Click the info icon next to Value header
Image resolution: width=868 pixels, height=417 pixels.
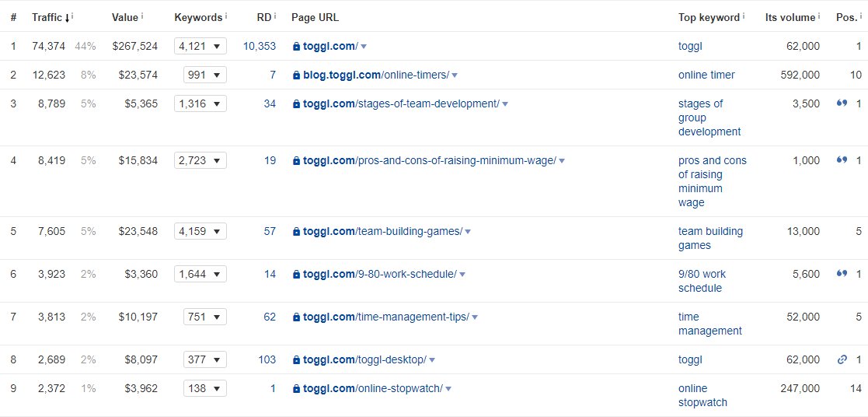coord(142,16)
